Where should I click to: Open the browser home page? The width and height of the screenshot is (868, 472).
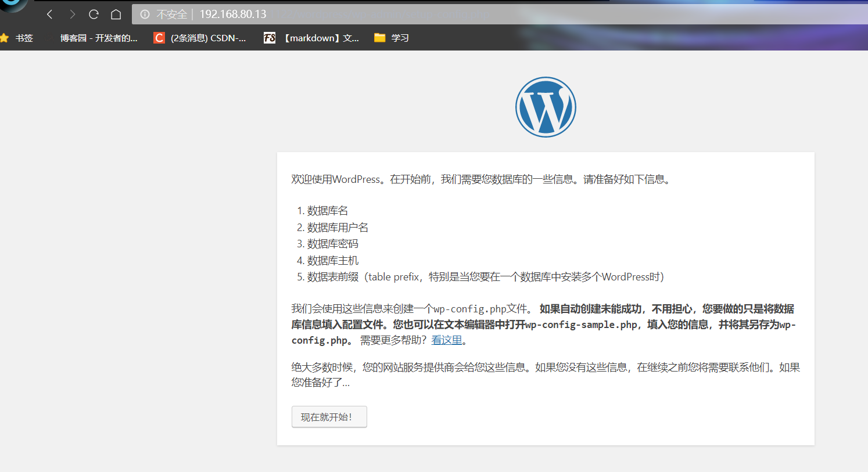[116, 14]
